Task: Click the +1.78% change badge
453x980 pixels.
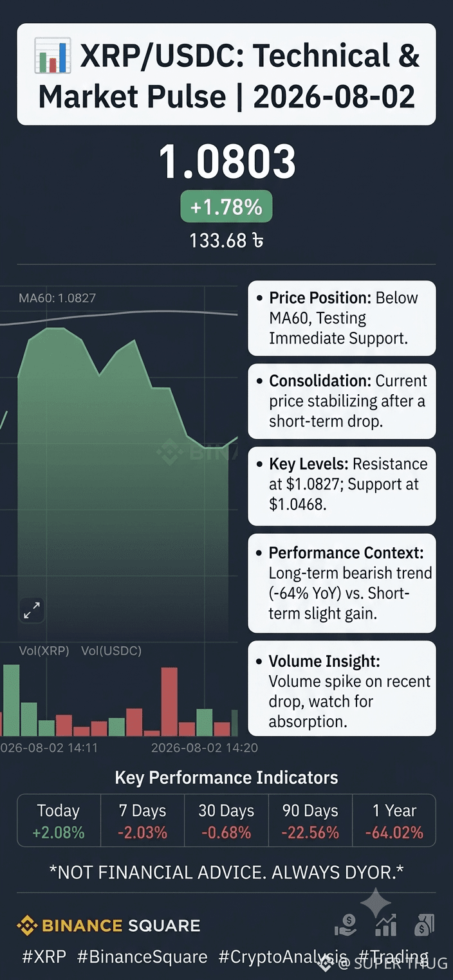Action: (x=226, y=206)
